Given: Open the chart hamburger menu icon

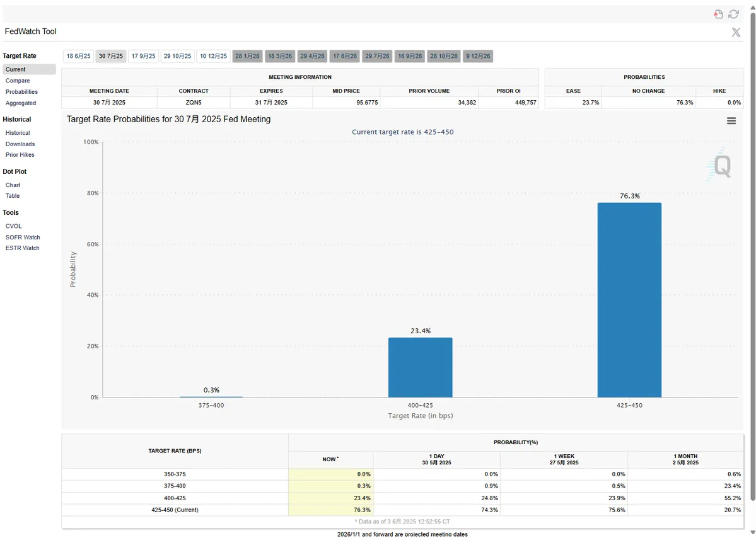Looking at the screenshot, I should point(731,121).
